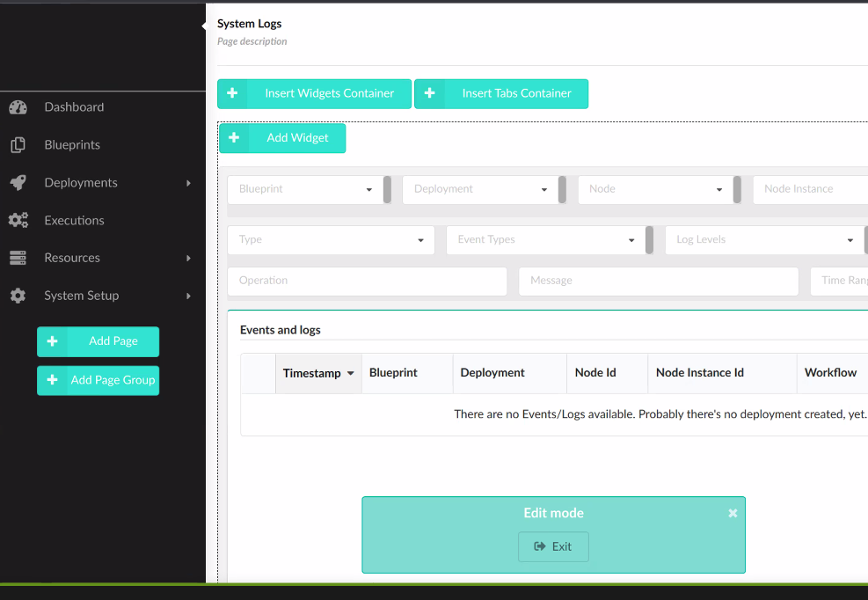Click the Deployment column header
This screenshot has width=868, height=600.
510,373
